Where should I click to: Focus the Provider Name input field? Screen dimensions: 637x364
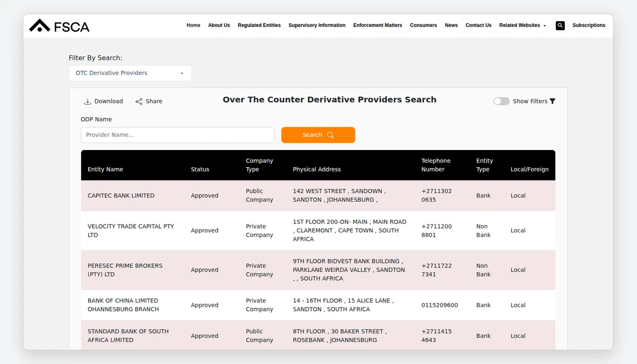point(177,135)
